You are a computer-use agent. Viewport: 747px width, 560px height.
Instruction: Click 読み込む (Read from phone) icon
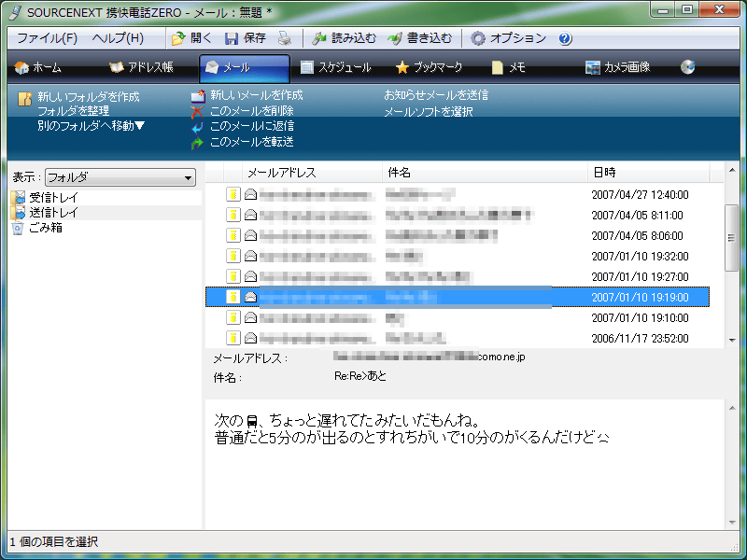[319, 38]
